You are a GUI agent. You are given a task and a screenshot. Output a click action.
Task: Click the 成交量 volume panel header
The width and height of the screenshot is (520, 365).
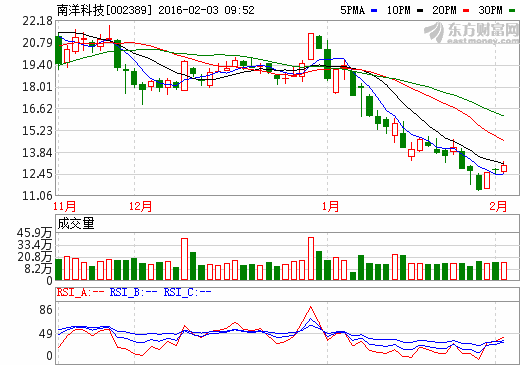(76, 223)
